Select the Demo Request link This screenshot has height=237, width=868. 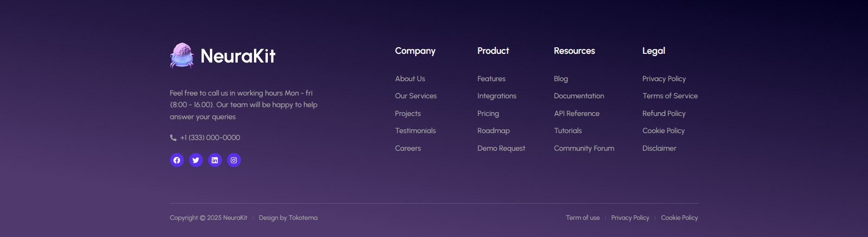501,148
